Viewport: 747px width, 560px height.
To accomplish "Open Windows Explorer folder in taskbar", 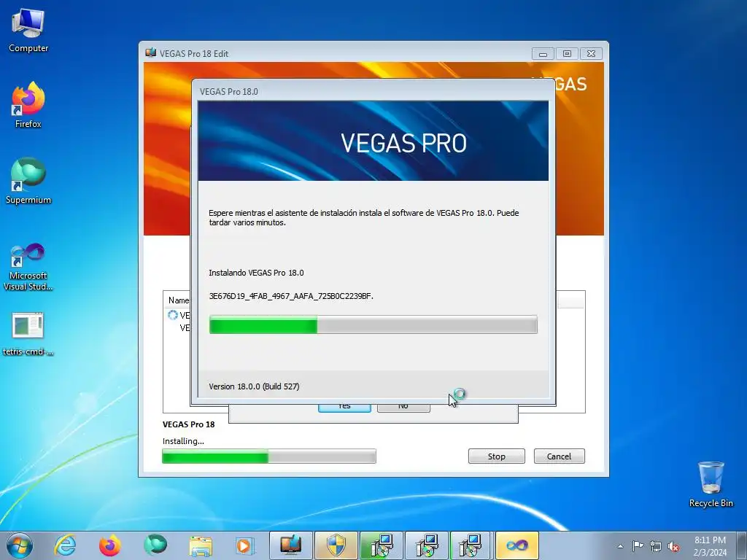I will point(201,545).
